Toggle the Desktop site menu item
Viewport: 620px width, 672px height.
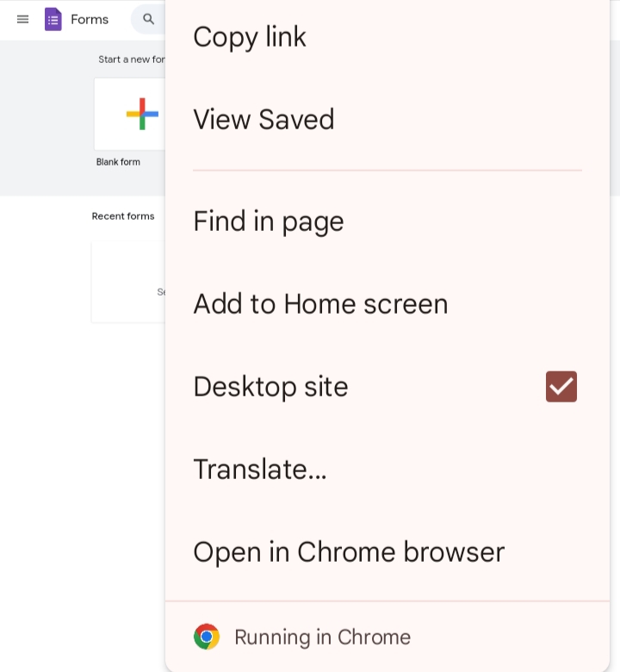[x=387, y=387]
